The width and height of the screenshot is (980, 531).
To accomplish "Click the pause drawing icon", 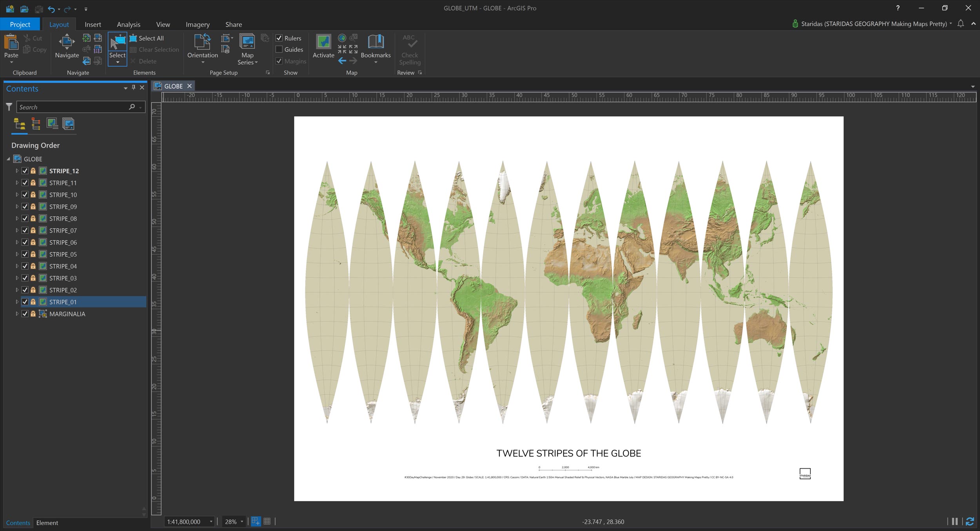I will pos(955,521).
